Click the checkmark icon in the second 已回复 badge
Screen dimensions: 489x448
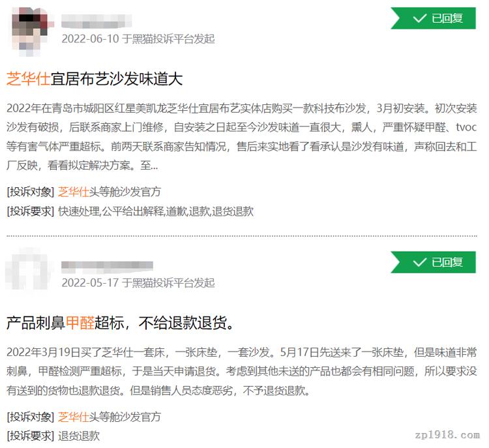point(419,262)
